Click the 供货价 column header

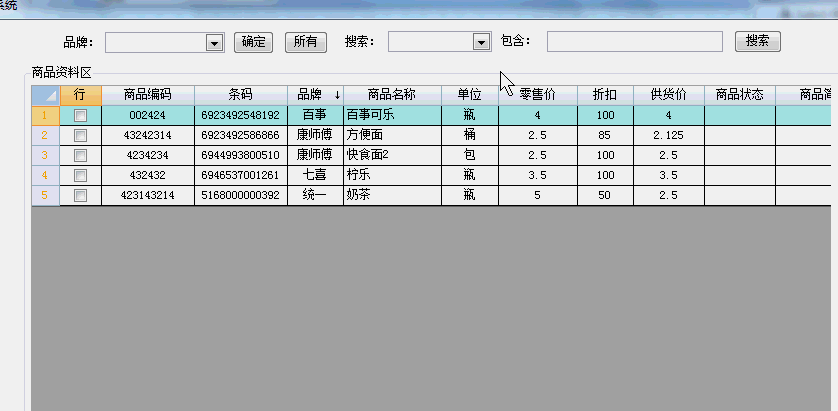668,95
